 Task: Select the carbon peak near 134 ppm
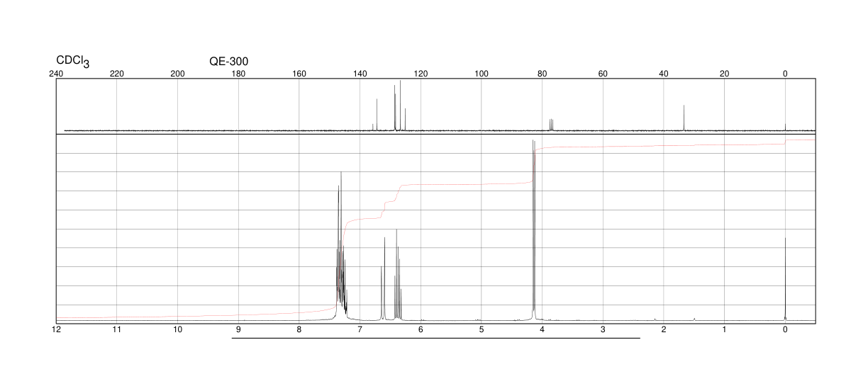377,115
